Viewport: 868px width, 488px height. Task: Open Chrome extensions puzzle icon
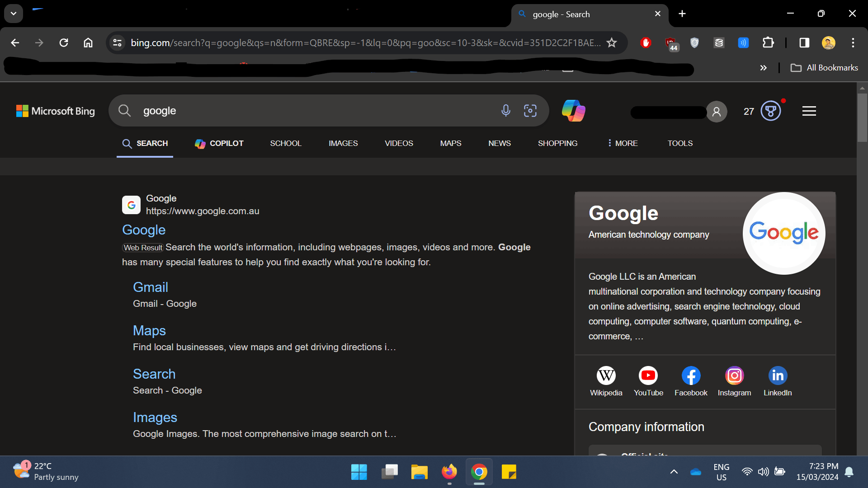(768, 42)
